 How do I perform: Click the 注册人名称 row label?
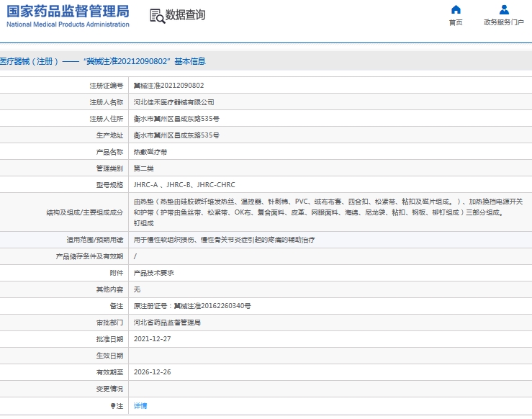[x=107, y=102]
